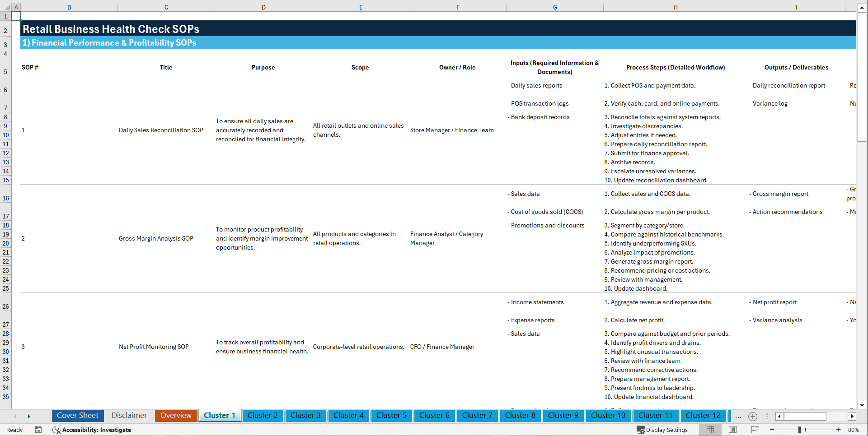Open the all-sheets list via the ellipsis
The height and width of the screenshot is (436, 868).
(x=738, y=416)
